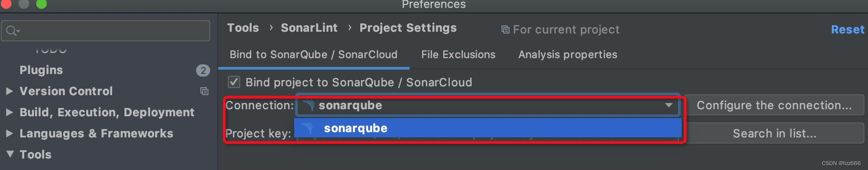This screenshot has height=170, width=868.
Task: Click the green maximize window button
Action: click(x=42, y=4)
